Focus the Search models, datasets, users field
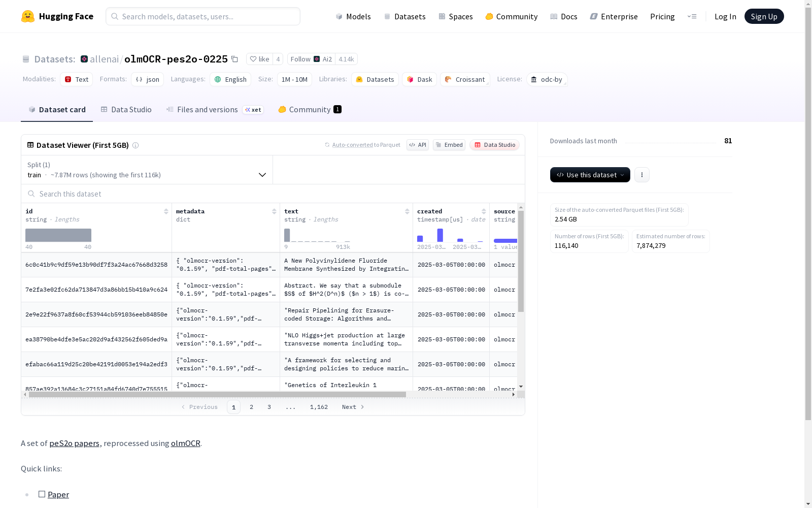Viewport: 812px width, 508px height. 203,16
